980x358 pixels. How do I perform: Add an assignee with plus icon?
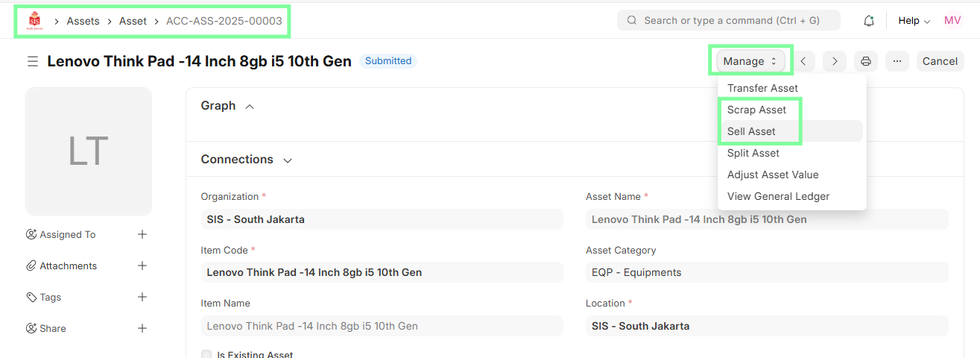(142, 234)
